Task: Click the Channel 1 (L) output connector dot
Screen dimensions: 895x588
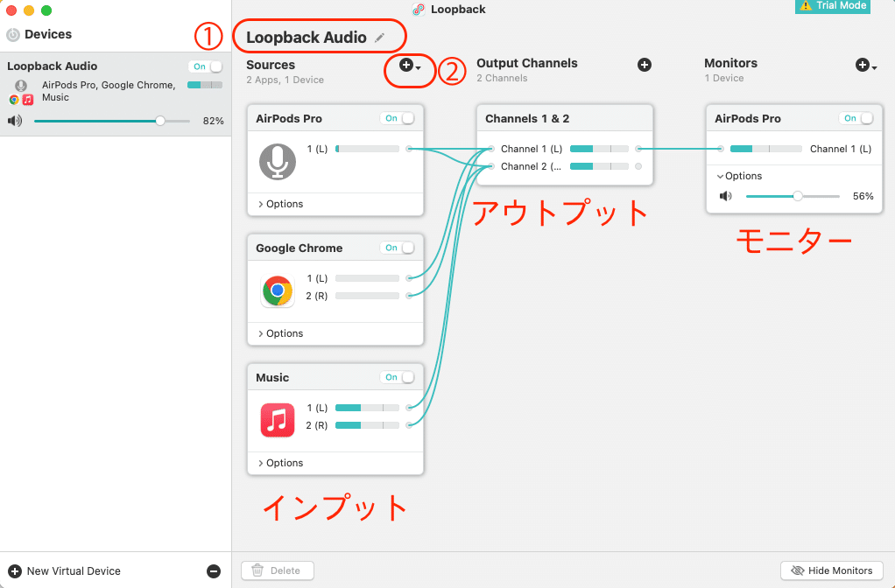Action: 638,149
